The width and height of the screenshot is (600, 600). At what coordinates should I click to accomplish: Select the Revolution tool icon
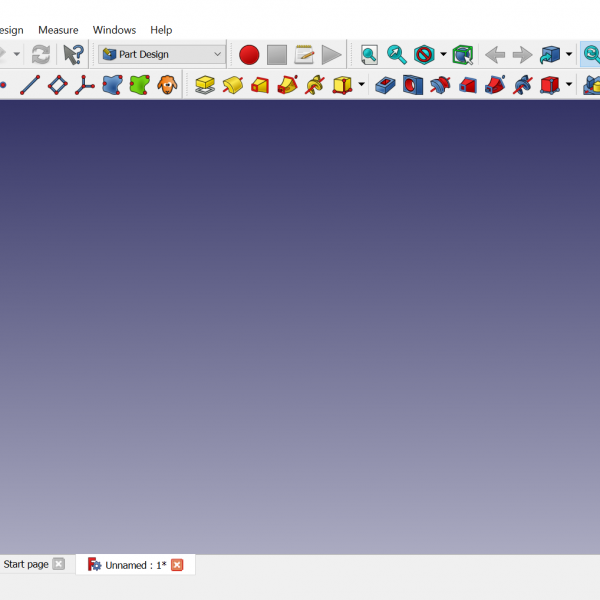coord(232,85)
